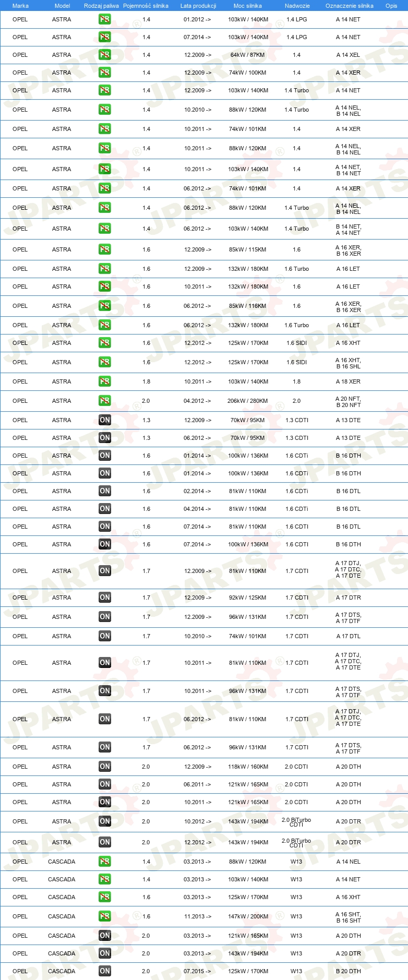Click the Marka column header
The width and height of the screenshot is (408, 980).
20,6
